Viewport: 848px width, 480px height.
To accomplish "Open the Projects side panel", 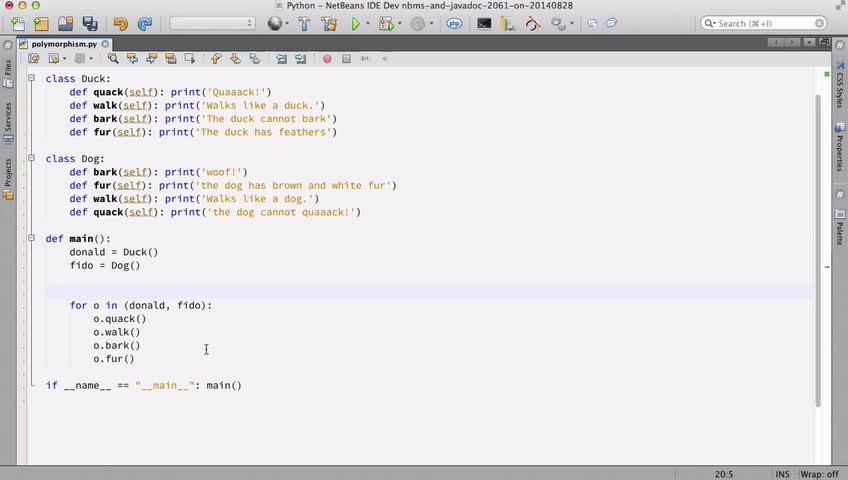I will coord(8,179).
